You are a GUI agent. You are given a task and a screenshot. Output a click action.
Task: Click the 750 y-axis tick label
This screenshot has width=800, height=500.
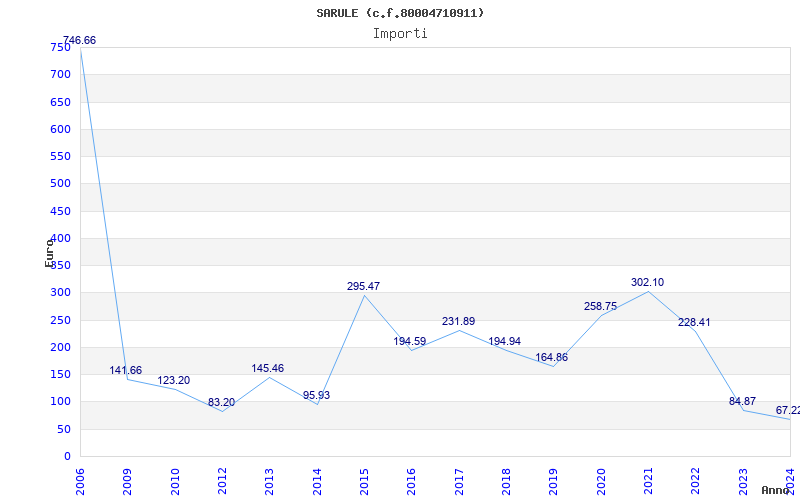(x=60, y=47)
